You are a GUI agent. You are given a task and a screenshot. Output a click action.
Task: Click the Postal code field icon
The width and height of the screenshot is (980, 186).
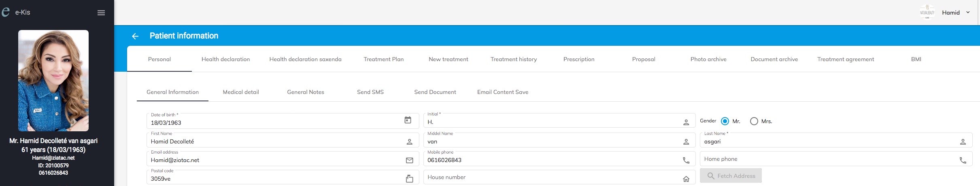(x=409, y=179)
